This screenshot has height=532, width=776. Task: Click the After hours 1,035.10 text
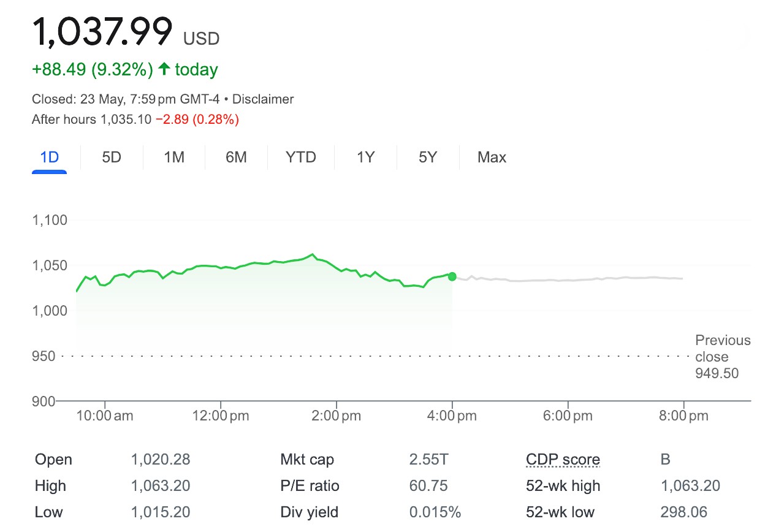[91, 120]
